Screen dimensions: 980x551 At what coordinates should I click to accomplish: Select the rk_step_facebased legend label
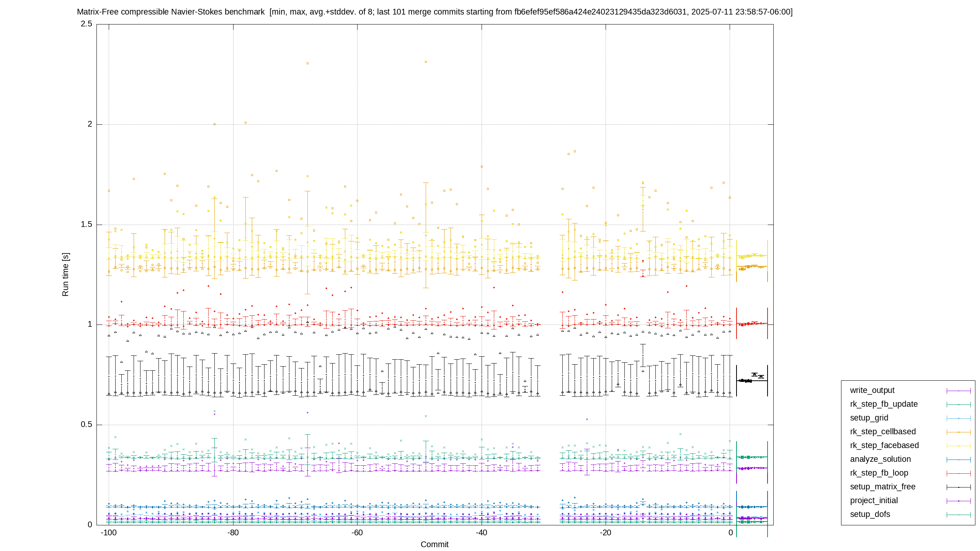pos(884,445)
